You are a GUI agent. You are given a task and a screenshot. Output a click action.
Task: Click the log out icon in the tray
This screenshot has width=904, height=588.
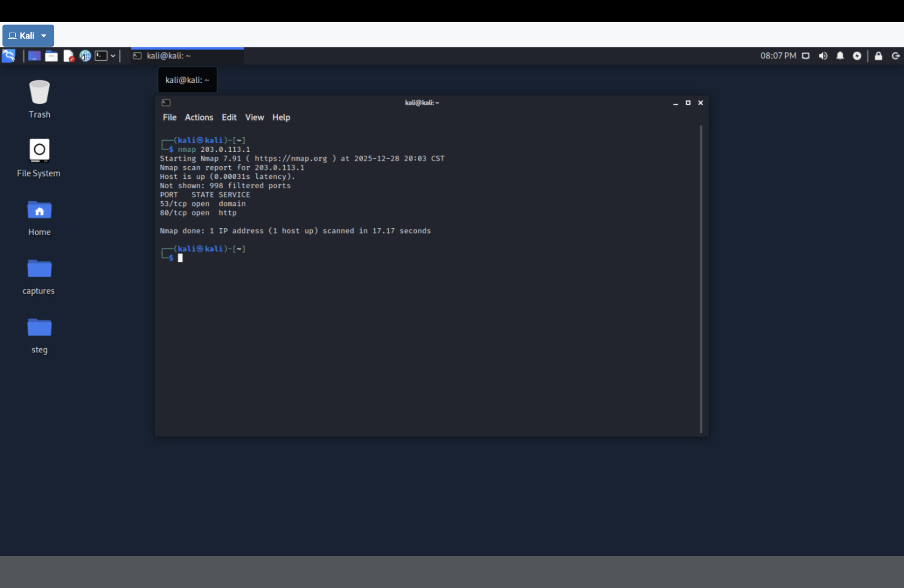[895, 56]
